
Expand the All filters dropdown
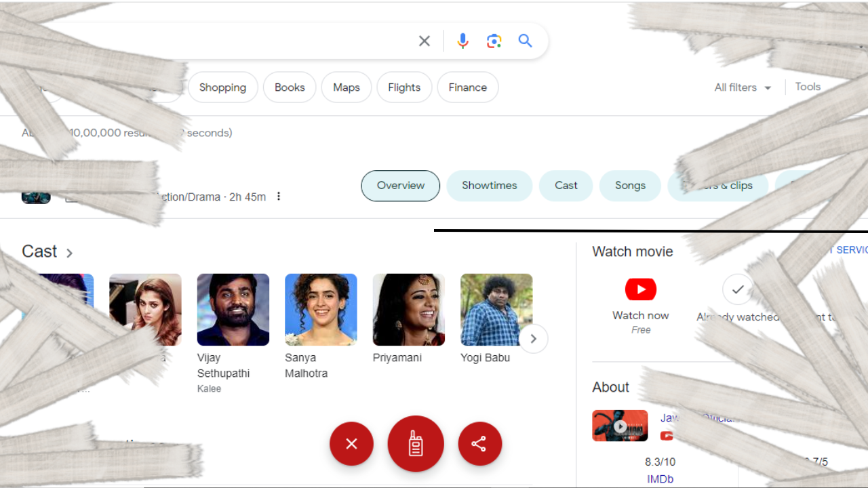pos(742,87)
